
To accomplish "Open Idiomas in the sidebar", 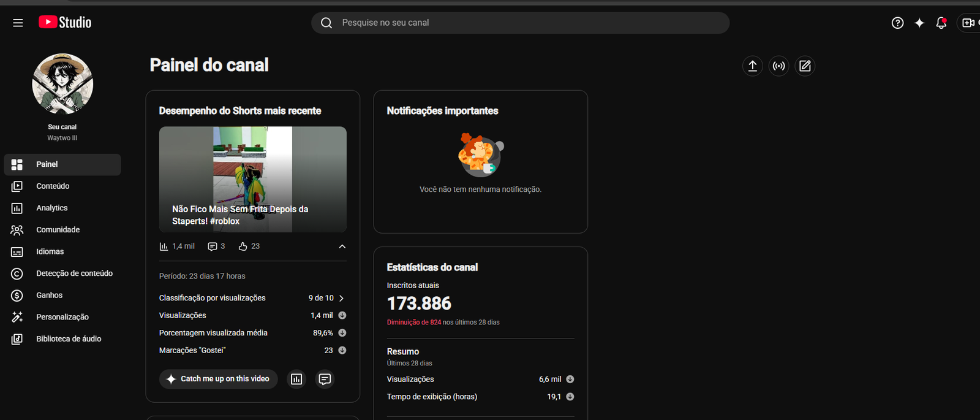I will click(62, 251).
